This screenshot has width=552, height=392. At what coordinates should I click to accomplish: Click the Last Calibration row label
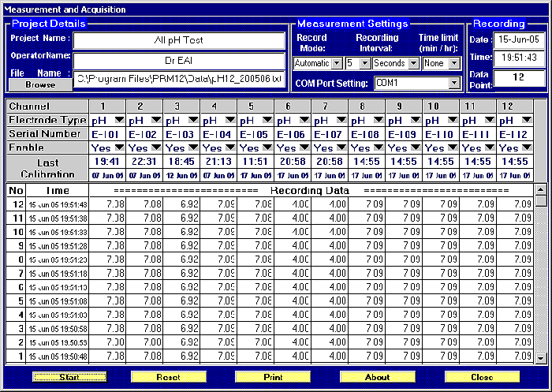(x=47, y=168)
